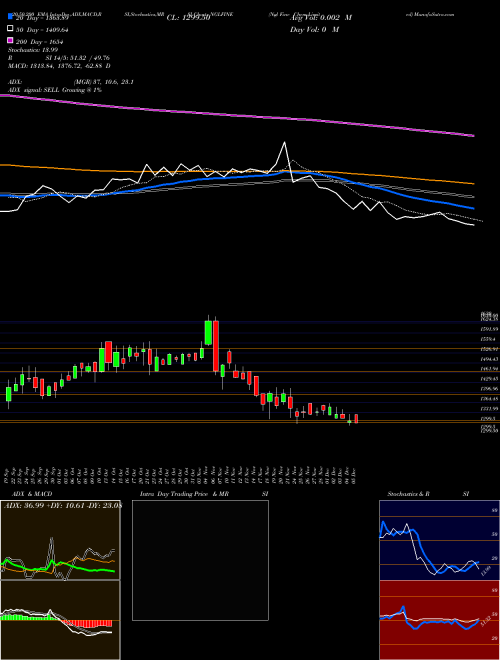Click the 'Avg Vol: 0.002 M' value
500x660 pixels.
pos(321,18)
